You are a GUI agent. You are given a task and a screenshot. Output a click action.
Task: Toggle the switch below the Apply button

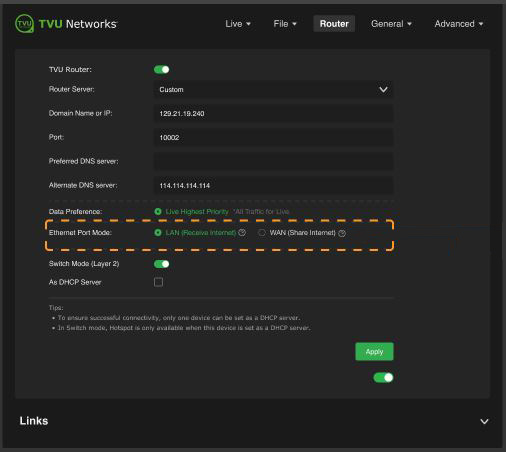pyautogui.click(x=383, y=377)
